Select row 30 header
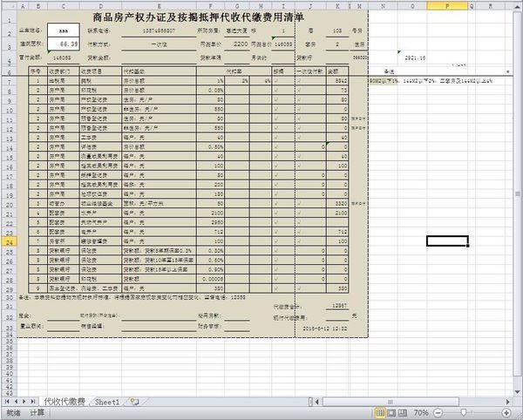523x420 pixels. pos(9,297)
